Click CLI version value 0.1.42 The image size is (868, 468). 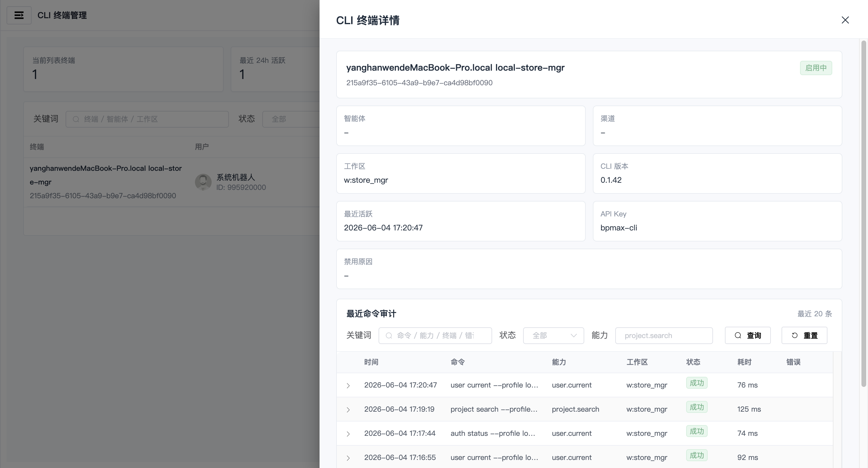pos(611,180)
